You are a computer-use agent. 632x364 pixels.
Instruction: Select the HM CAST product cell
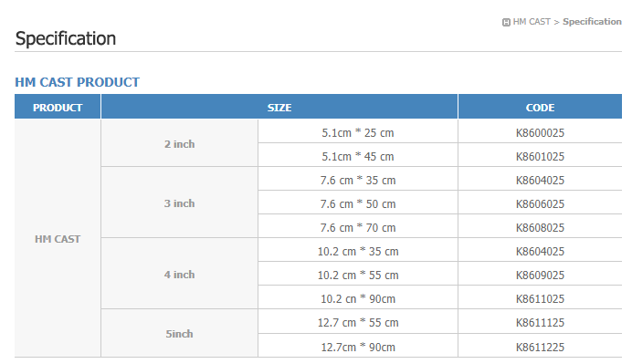58,238
